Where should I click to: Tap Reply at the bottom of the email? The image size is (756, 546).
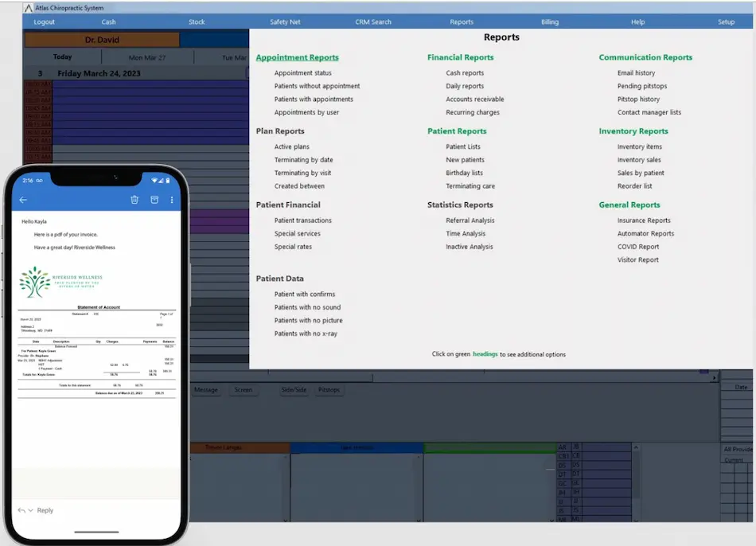click(x=45, y=510)
